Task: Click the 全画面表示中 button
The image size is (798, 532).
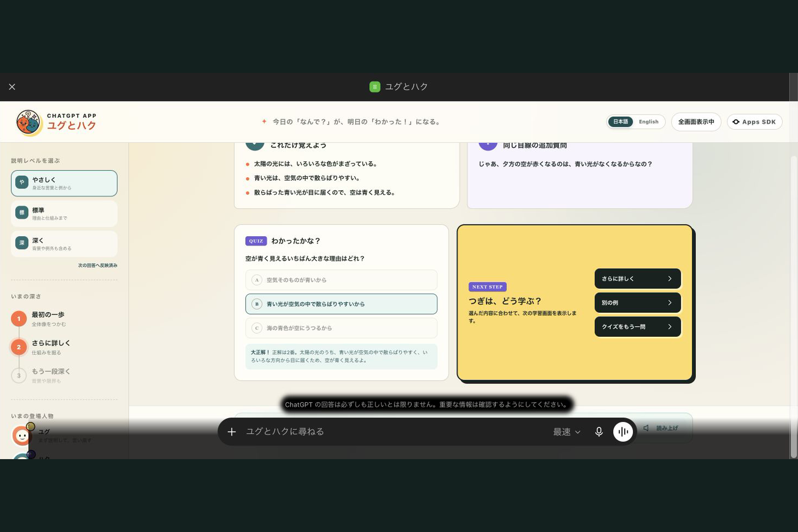Action: point(696,122)
